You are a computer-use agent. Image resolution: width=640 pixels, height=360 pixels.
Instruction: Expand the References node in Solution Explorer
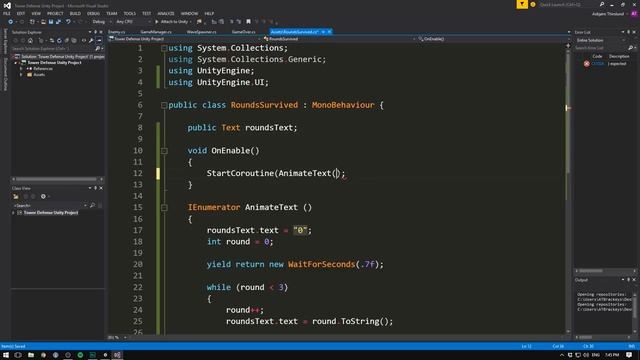(x=21, y=69)
